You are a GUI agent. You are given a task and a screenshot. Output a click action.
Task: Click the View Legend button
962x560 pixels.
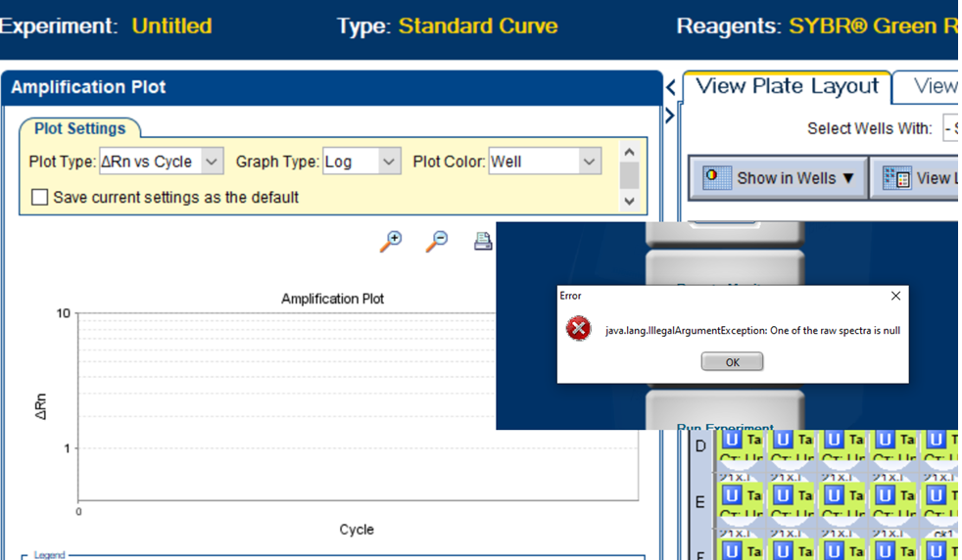[x=915, y=178]
